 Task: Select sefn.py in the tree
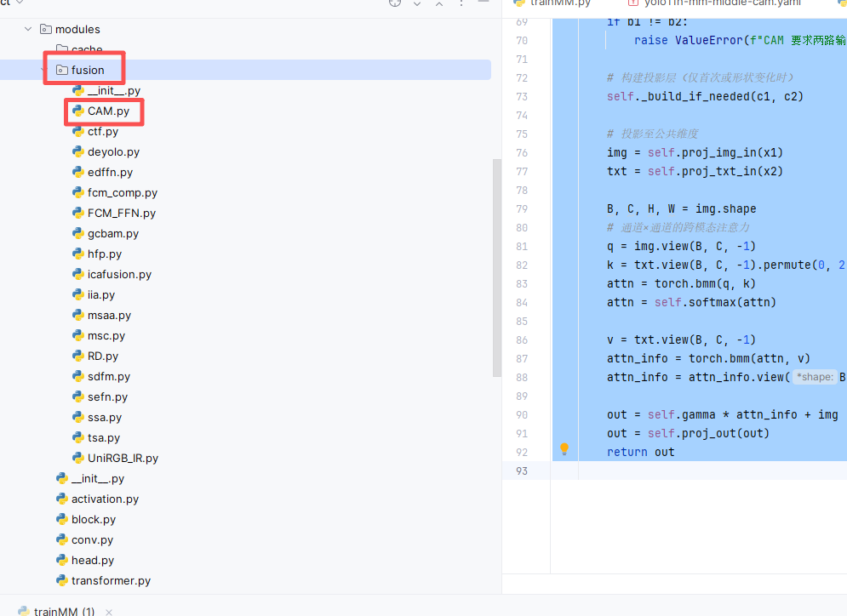click(107, 396)
